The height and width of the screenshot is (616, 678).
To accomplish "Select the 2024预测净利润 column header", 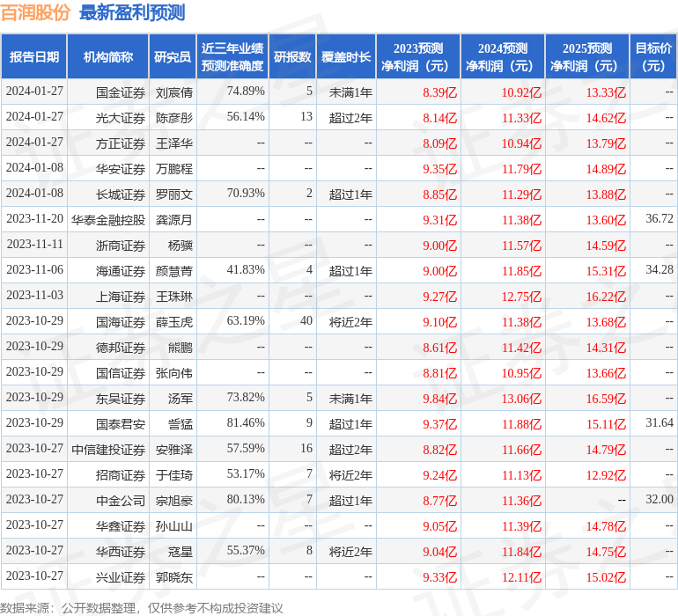I will click(503, 56).
